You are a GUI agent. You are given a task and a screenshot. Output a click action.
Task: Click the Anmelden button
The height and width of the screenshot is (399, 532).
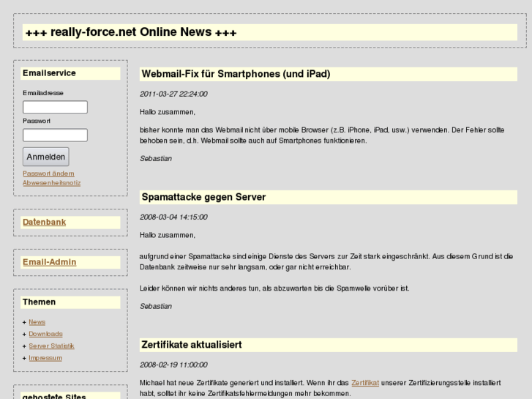[x=46, y=157]
